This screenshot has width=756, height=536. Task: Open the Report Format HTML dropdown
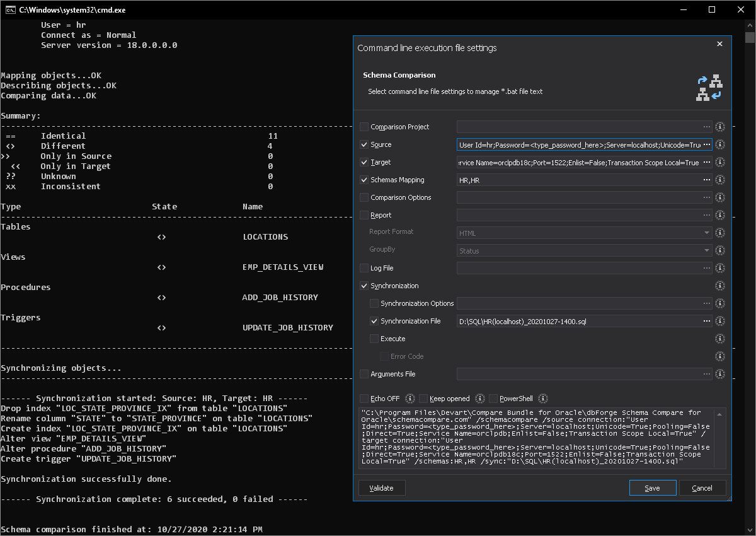[x=585, y=233]
